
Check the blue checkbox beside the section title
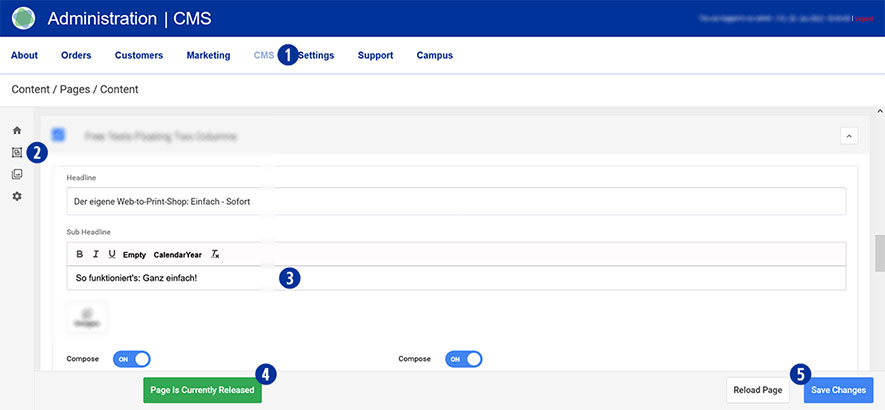pos(58,134)
